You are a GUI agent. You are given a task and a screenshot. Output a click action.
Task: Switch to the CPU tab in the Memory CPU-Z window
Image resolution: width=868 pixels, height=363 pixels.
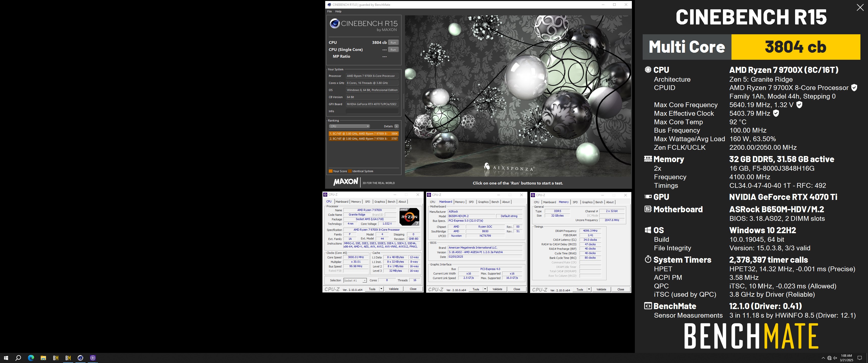tap(536, 202)
